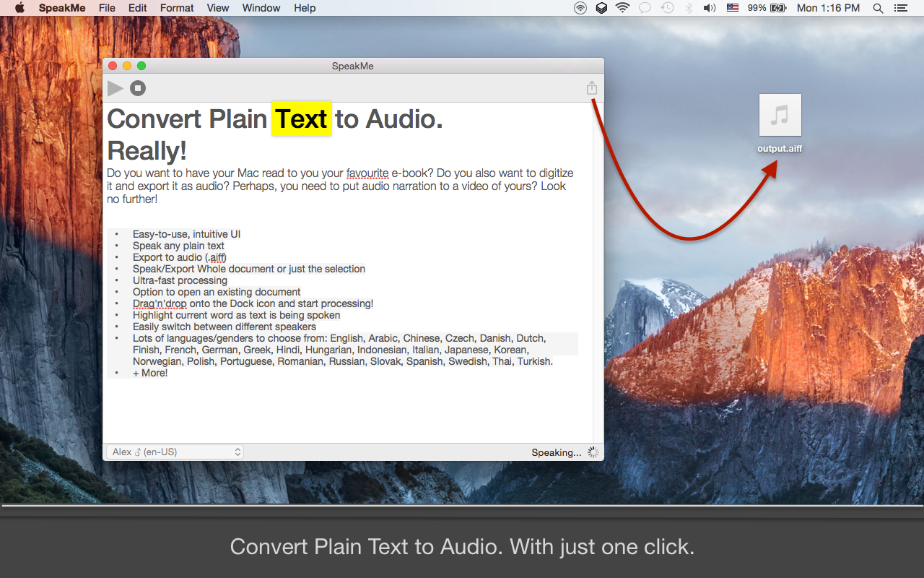Click the "Ultra-fast processing" bullet
The image size is (924, 578).
[x=180, y=280]
